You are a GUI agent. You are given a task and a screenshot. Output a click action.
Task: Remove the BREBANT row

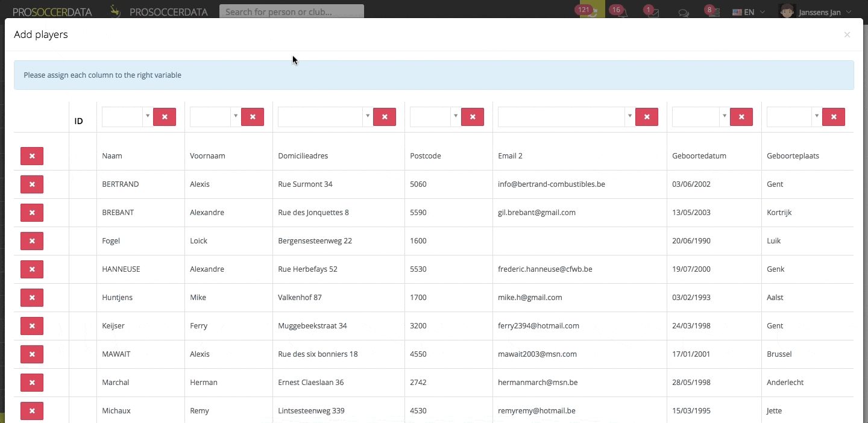pyautogui.click(x=32, y=213)
